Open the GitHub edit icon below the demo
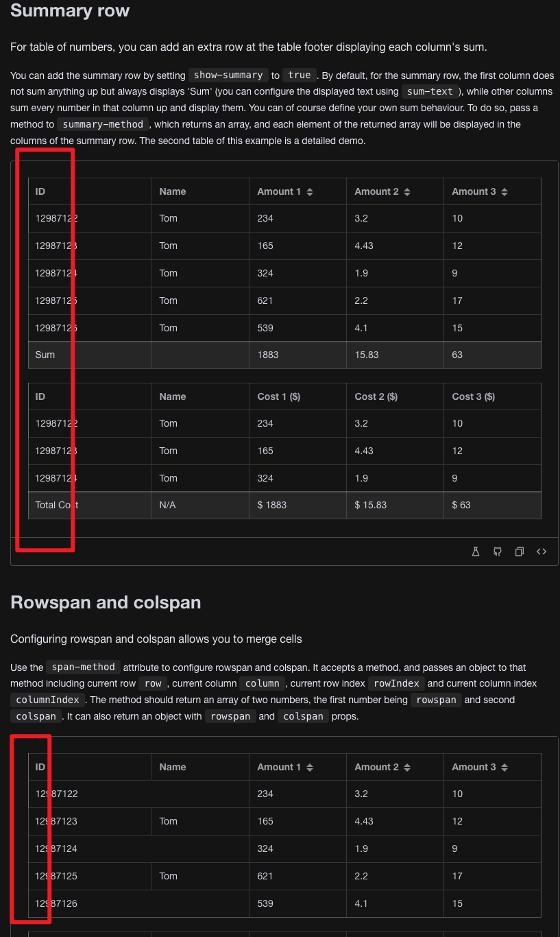Image resolution: width=560 pixels, height=937 pixels. [498, 551]
